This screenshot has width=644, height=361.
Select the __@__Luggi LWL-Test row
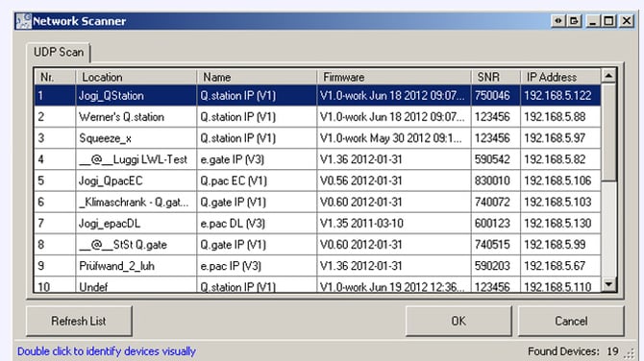click(x=317, y=159)
